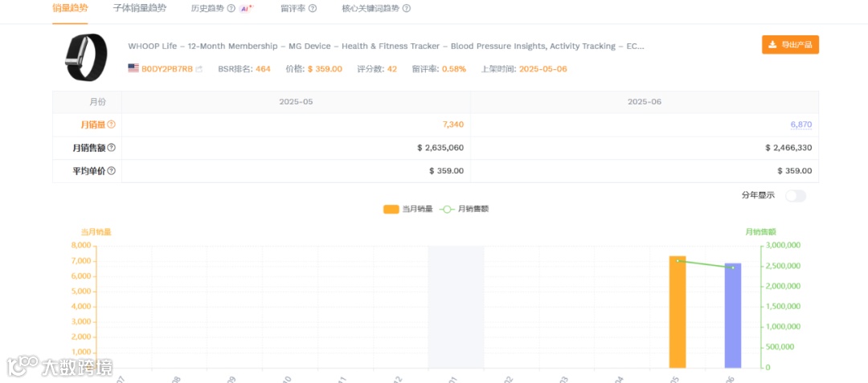This screenshot has height=383, width=868.
Task: Click help icon beside 历史趋势
Action: (231, 8)
